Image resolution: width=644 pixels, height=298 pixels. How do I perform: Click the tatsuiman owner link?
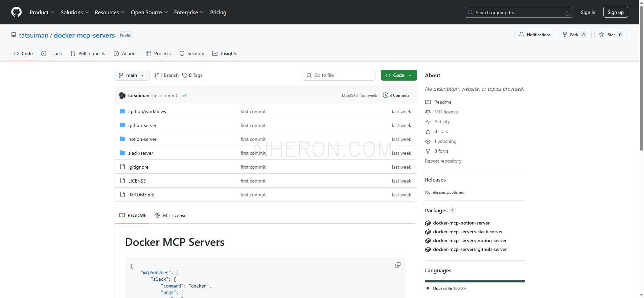33,35
